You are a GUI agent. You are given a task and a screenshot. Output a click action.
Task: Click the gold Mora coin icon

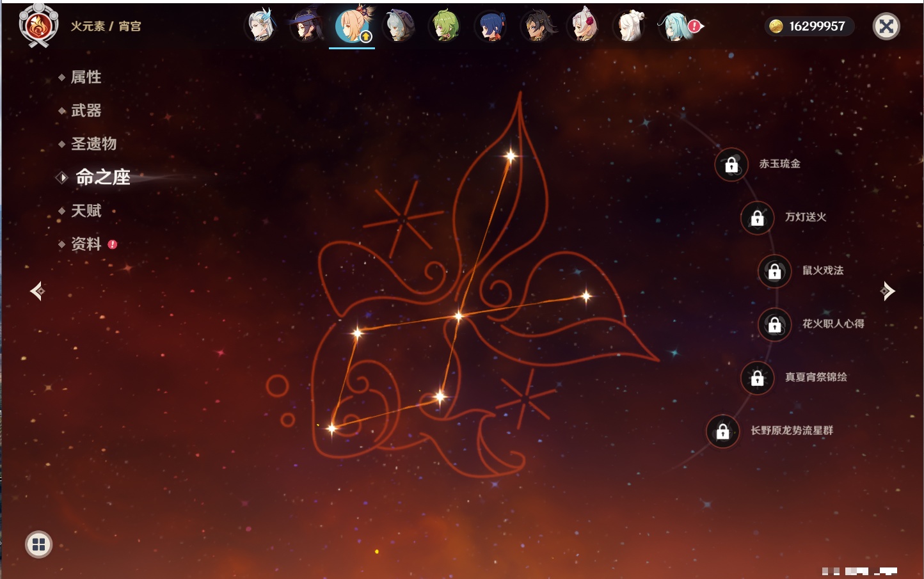(776, 26)
